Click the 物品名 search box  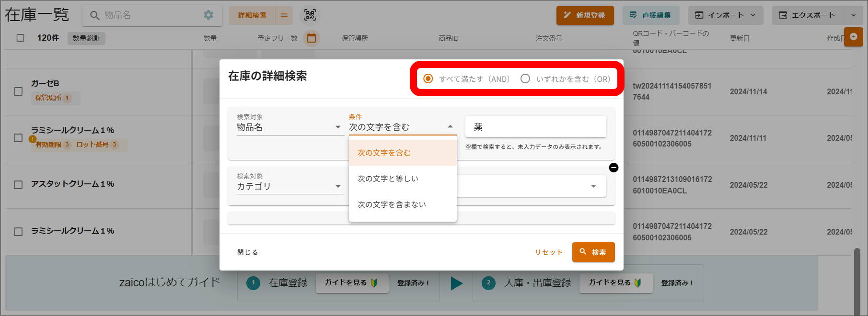point(152,15)
